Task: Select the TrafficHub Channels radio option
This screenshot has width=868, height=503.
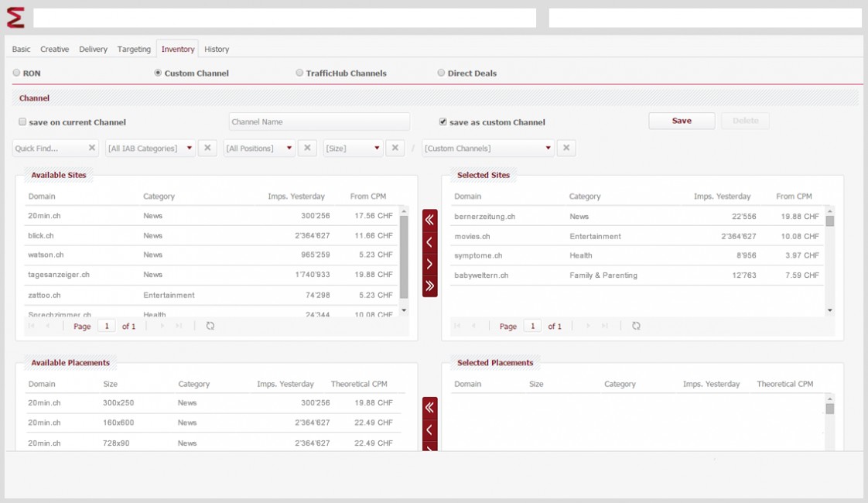Action: click(299, 73)
